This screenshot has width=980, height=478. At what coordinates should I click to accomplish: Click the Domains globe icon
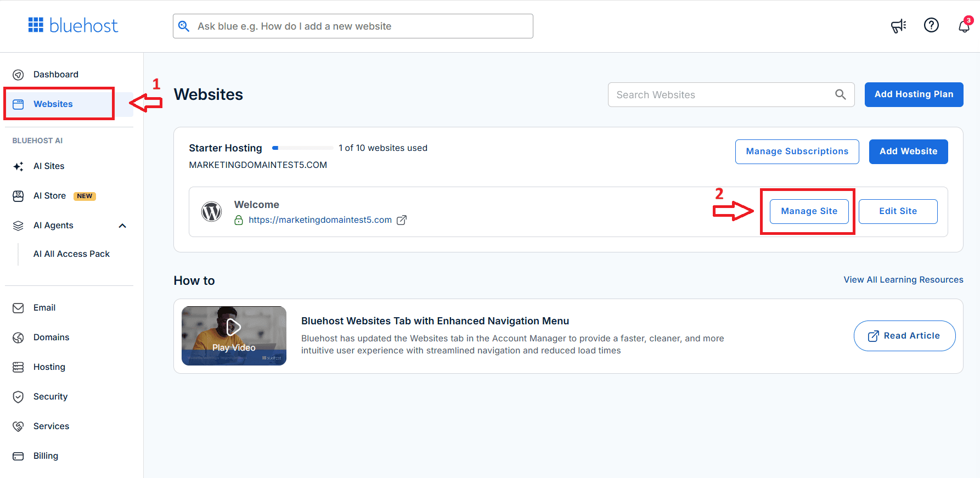pyautogui.click(x=18, y=338)
